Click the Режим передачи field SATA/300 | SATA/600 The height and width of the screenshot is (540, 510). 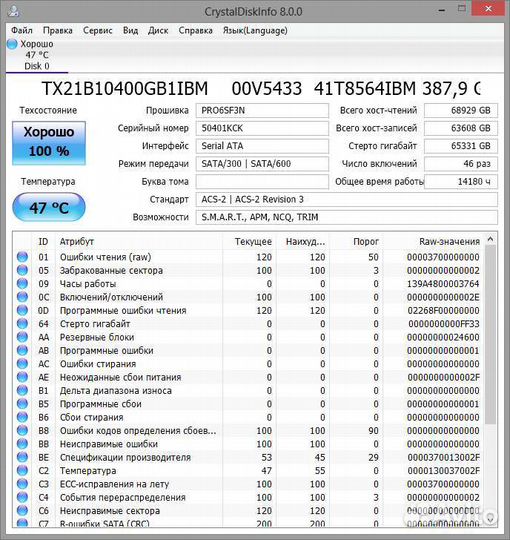coord(262,164)
